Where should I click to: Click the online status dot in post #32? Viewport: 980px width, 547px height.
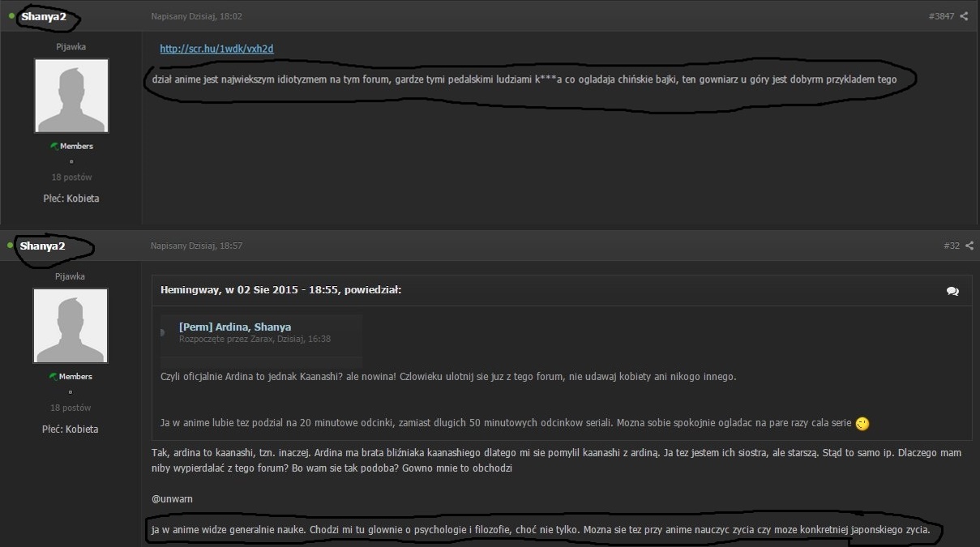[x=11, y=246]
